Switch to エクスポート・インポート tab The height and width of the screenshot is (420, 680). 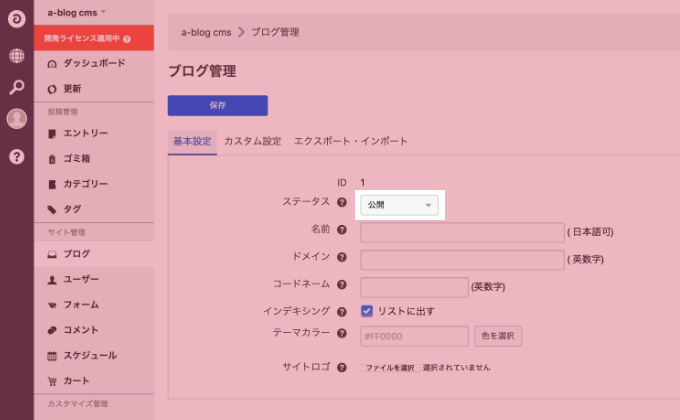click(x=350, y=141)
